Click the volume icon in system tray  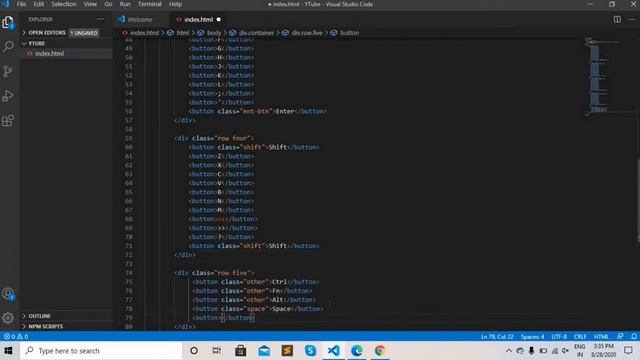tap(565, 351)
